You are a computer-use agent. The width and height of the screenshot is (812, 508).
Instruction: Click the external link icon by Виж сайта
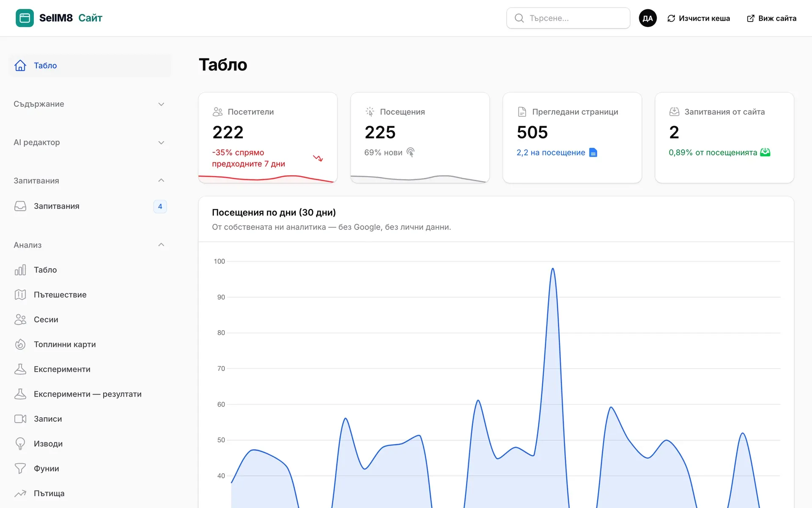click(x=751, y=18)
